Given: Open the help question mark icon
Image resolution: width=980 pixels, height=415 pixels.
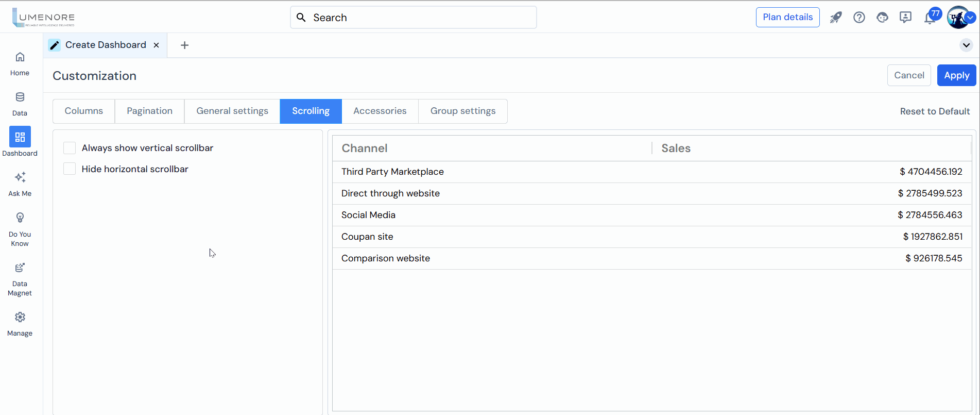Looking at the screenshot, I should point(859,18).
